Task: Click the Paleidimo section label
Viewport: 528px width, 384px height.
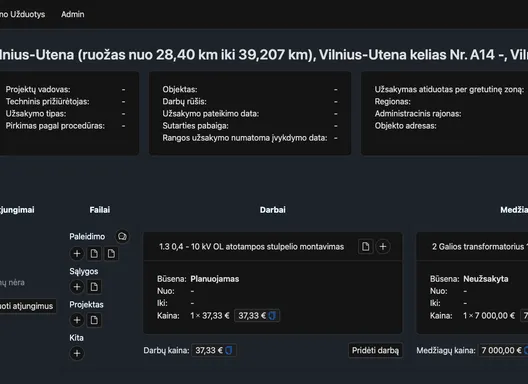Action: pyautogui.click(x=87, y=236)
